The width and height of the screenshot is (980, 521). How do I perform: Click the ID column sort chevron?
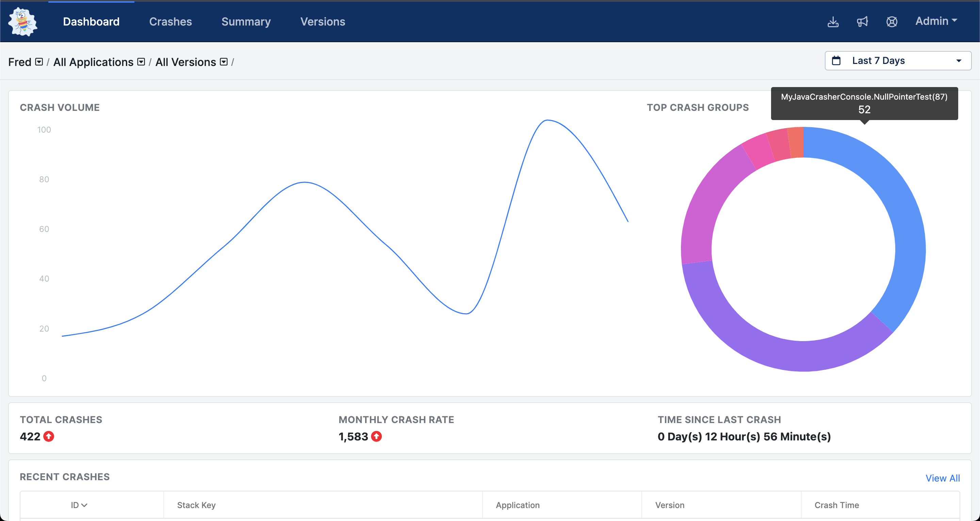pyautogui.click(x=84, y=505)
